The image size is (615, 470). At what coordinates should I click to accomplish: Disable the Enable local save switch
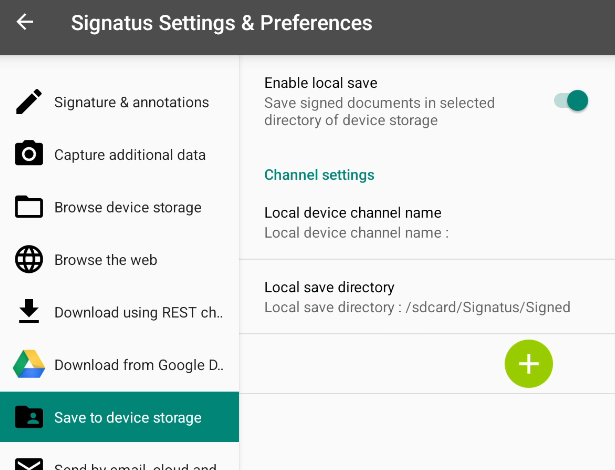pyautogui.click(x=571, y=101)
